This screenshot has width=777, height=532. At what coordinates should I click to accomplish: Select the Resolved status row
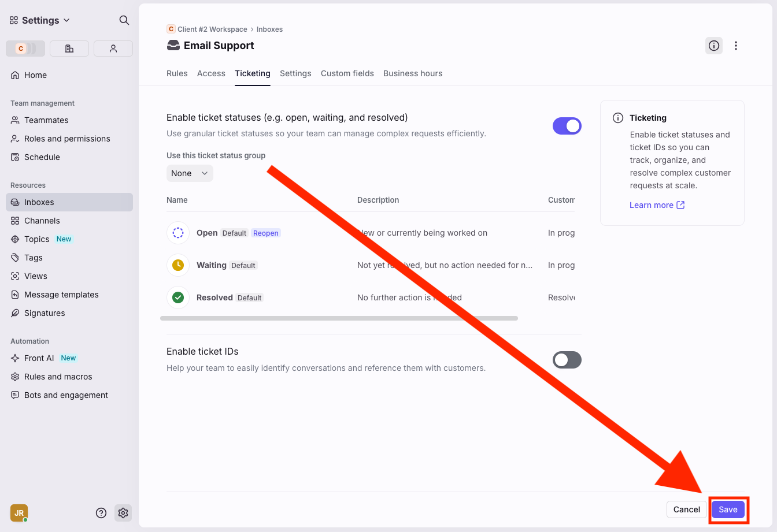(x=214, y=297)
